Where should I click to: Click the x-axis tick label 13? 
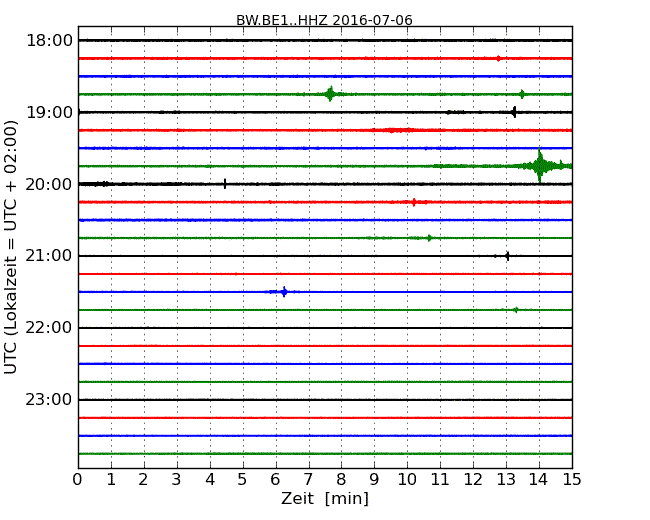[x=506, y=480]
